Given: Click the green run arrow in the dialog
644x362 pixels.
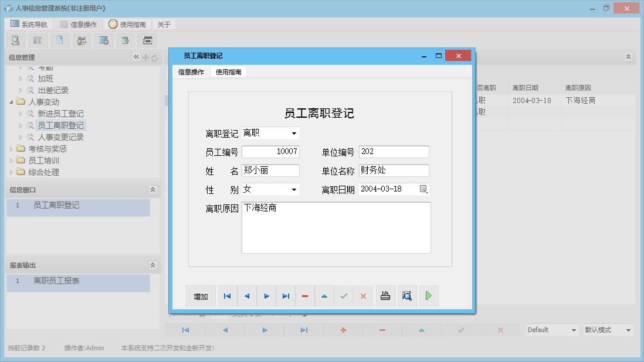Looking at the screenshot, I should (428, 296).
